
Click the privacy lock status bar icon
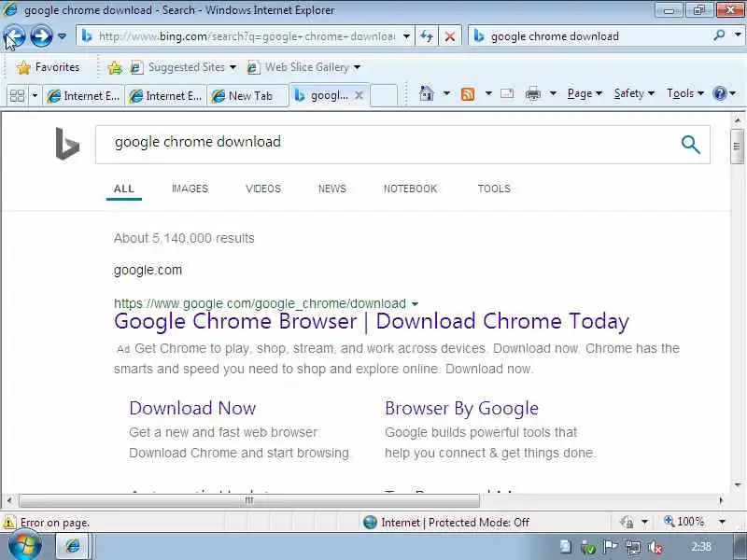click(627, 522)
